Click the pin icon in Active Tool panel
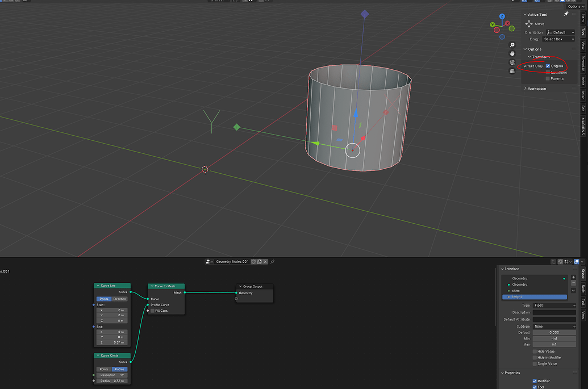Viewport: 588px width, 389px height. 566,14
